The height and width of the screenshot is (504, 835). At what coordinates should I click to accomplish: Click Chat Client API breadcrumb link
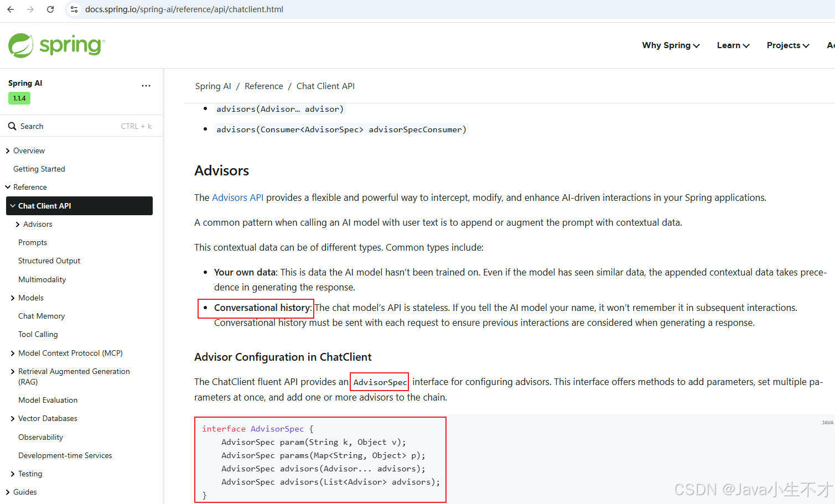click(325, 86)
